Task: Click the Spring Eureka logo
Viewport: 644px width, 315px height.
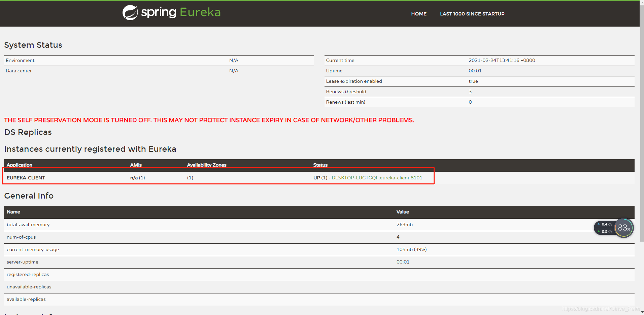Action: click(171, 12)
